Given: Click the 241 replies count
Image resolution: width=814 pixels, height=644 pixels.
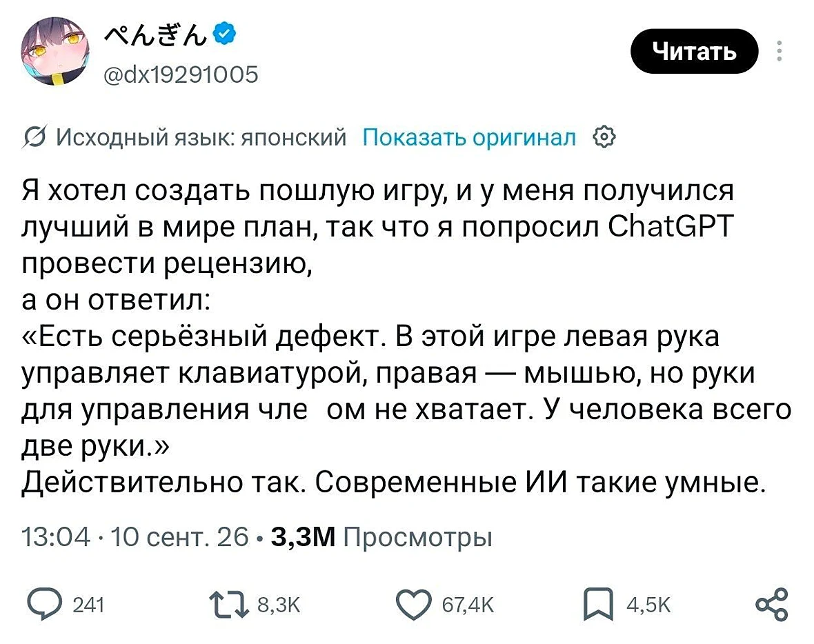Looking at the screenshot, I should [x=89, y=605].
